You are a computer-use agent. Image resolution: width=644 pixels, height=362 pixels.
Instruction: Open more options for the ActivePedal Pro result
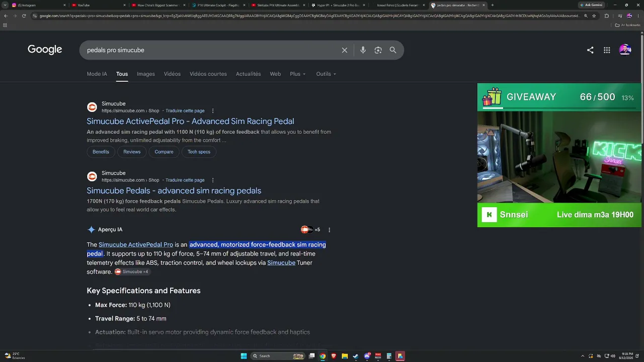pos(213,111)
